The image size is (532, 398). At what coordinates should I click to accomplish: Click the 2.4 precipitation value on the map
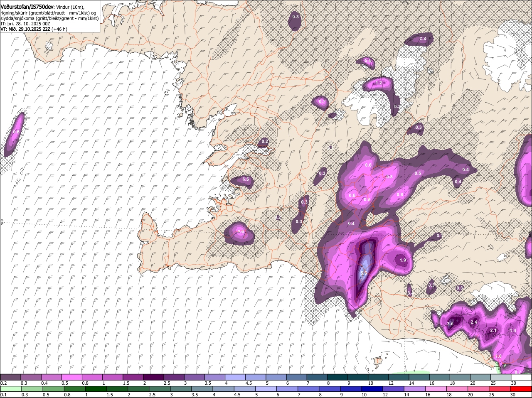(473, 322)
